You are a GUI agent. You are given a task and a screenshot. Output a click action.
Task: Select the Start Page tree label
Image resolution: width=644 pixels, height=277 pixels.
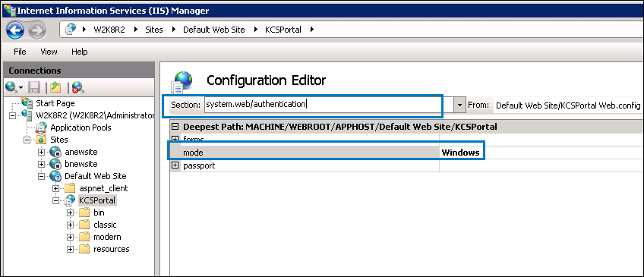coord(55,103)
